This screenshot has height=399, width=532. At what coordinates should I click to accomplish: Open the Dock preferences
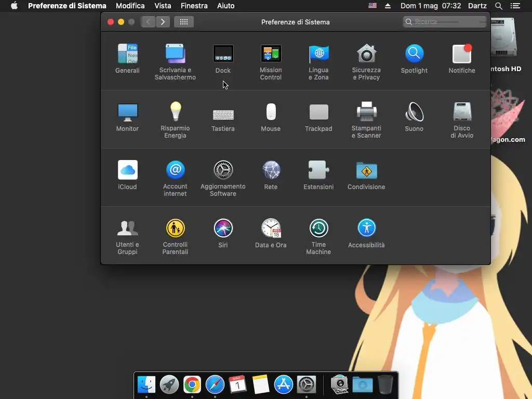(x=223, y=58)
